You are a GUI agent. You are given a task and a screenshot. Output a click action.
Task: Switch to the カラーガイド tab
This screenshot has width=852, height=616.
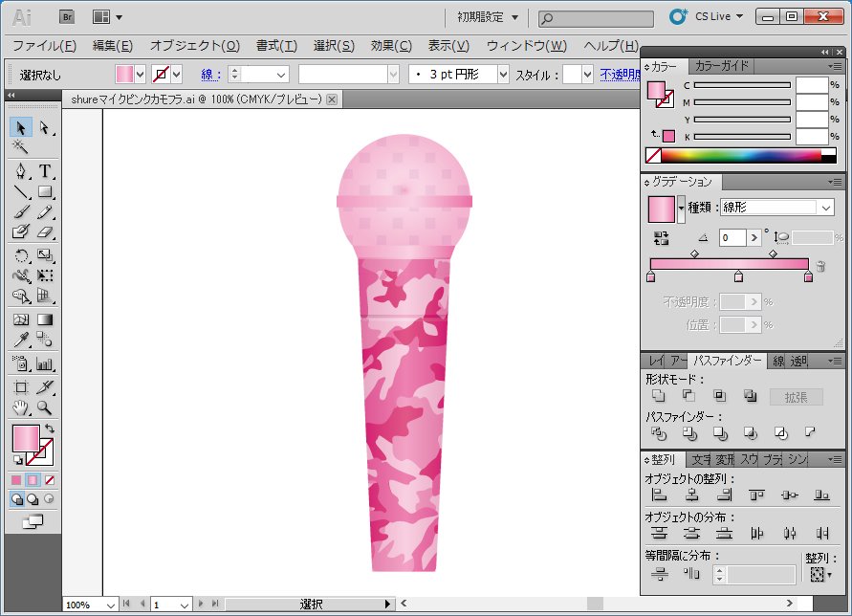pyautogui.click(x=722, y=66)
